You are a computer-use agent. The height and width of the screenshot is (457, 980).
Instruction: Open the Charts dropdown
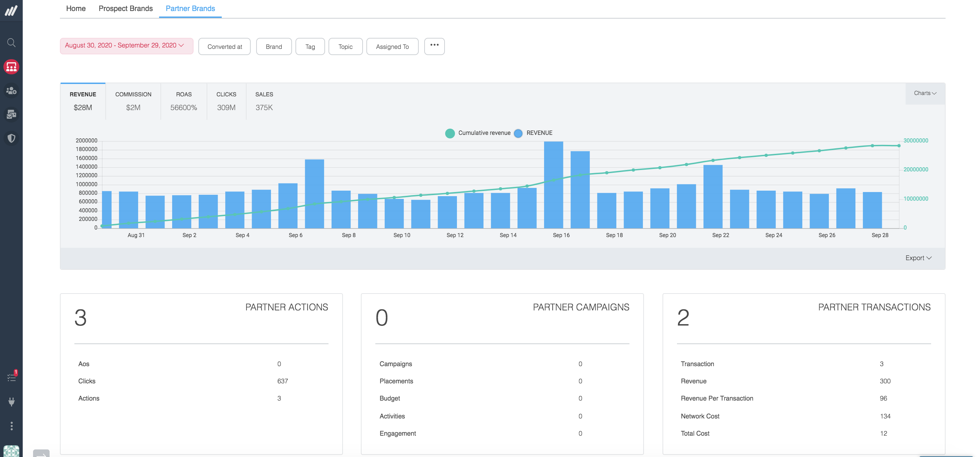click(x=925, y=93)
